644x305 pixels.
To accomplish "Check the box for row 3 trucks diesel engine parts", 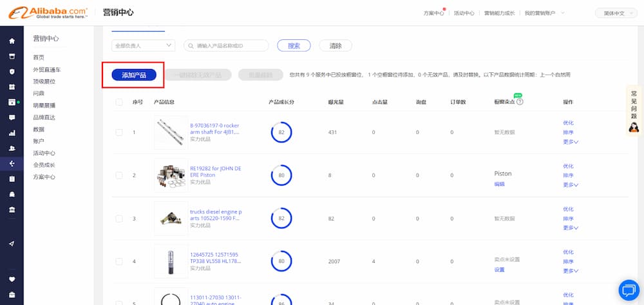I will (119, 219).
